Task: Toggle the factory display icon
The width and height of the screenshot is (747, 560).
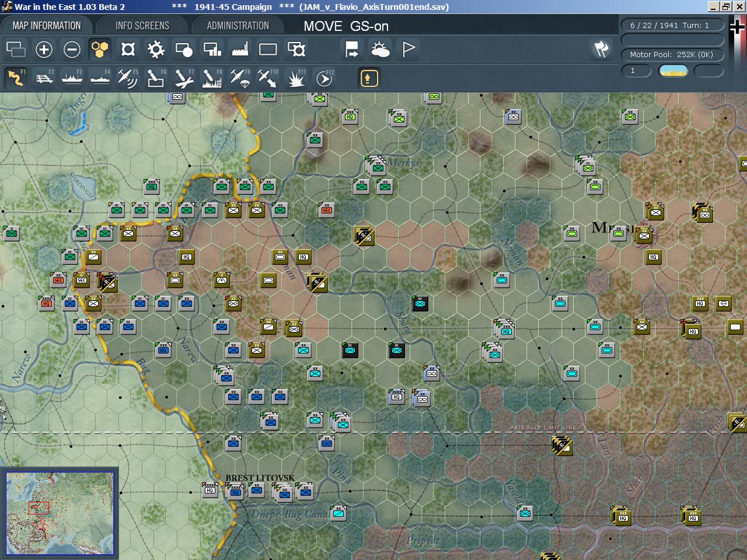Action: [240, 50]
